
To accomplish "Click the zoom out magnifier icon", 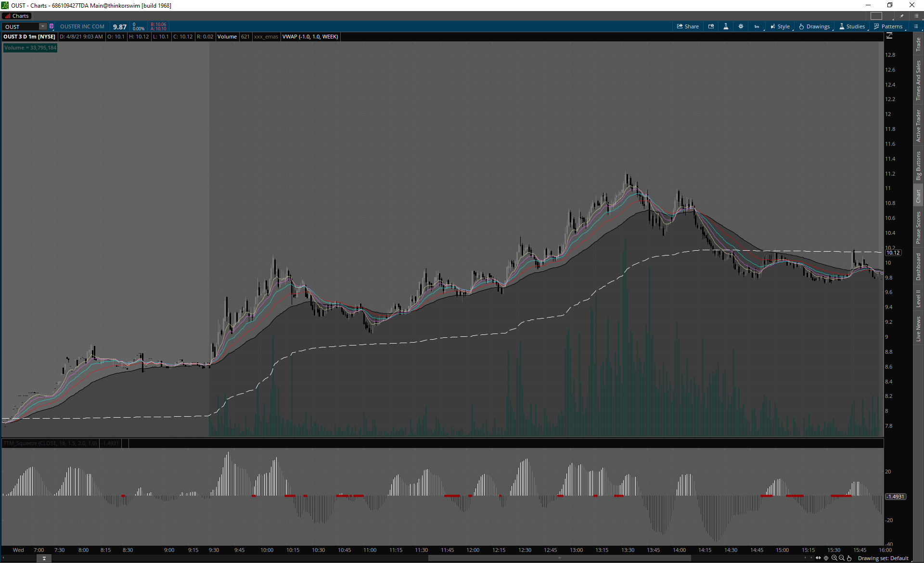I will pos(842,558).
